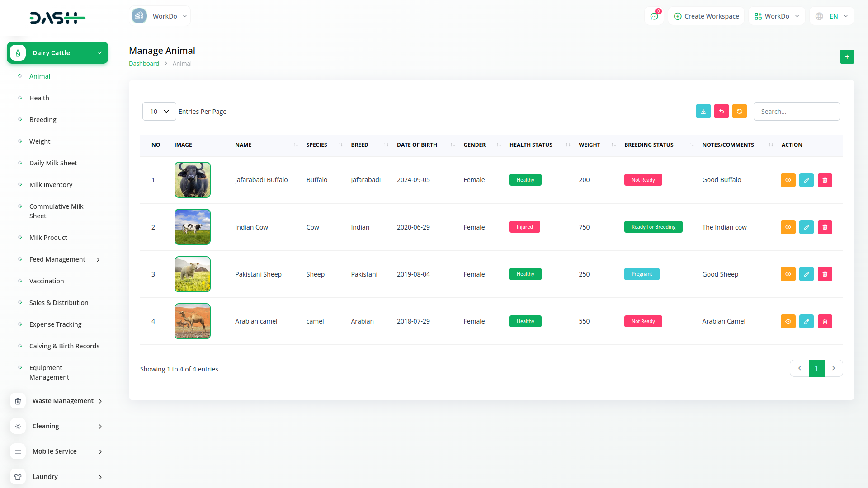Click into the Search input field

point(796,112)
